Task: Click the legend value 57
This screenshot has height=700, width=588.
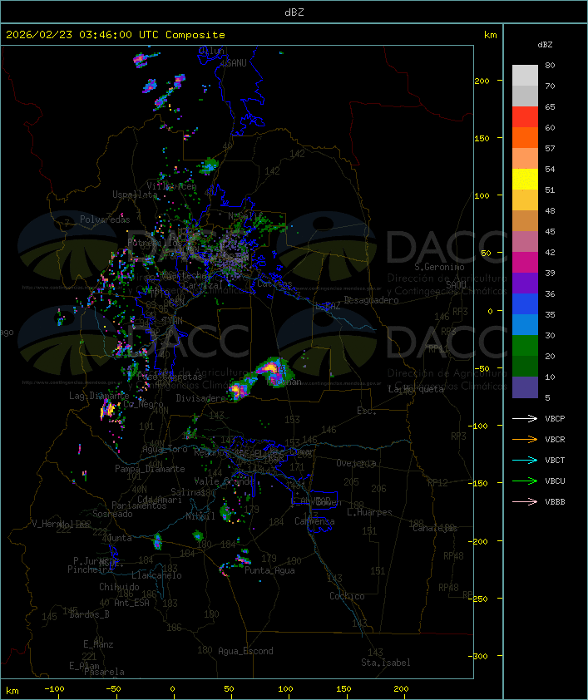Action: (x=550, y=148)
